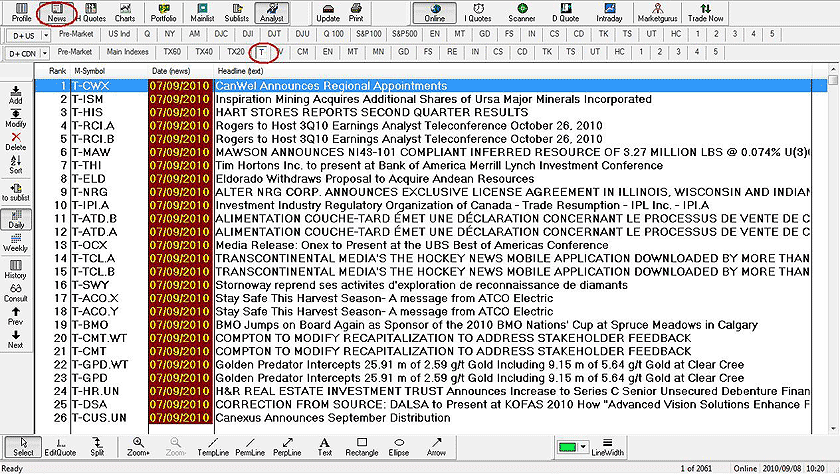This screenshot has width=840, height=474.
Task: Click the Zoom+ magnifier tool
Action: pos(138,447)
